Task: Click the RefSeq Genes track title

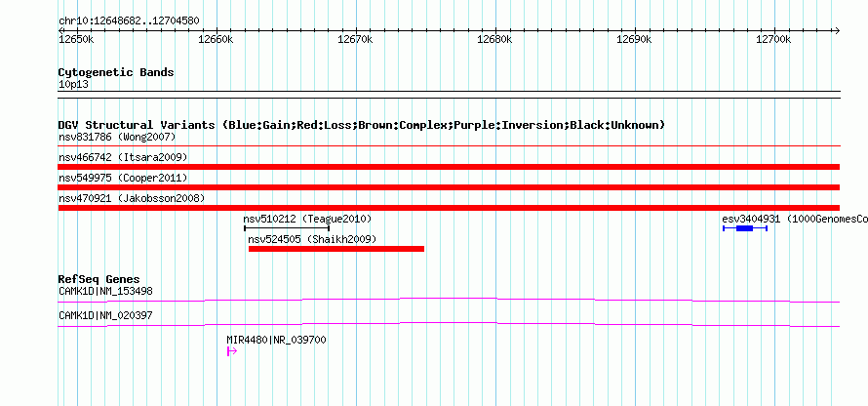Action: click(99, 279)
